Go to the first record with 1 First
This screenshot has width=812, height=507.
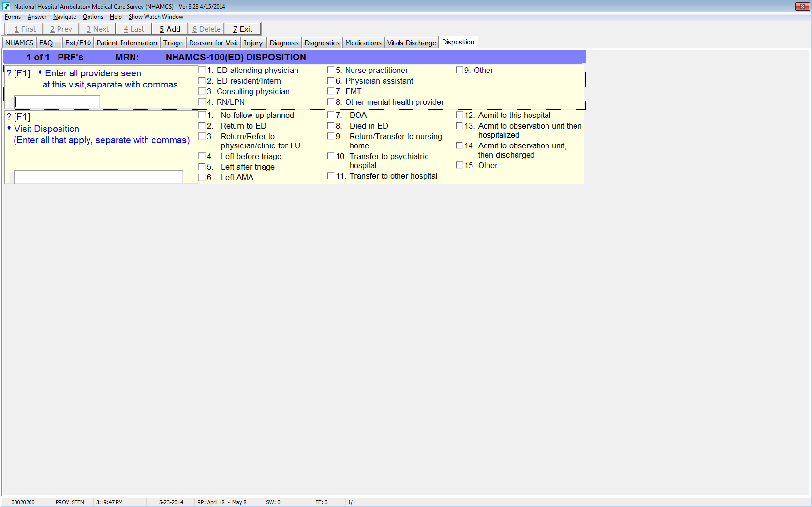pos(25,29)
